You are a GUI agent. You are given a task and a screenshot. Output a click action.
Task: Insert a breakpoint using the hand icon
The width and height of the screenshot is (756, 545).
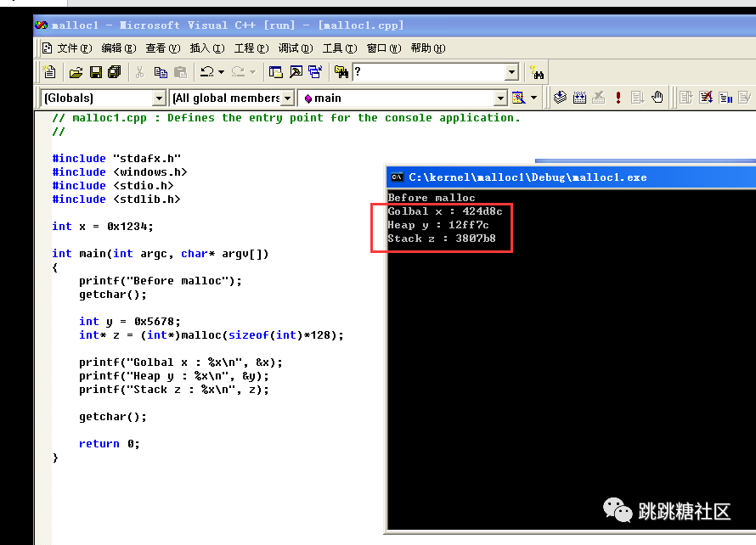click(658, 96)
